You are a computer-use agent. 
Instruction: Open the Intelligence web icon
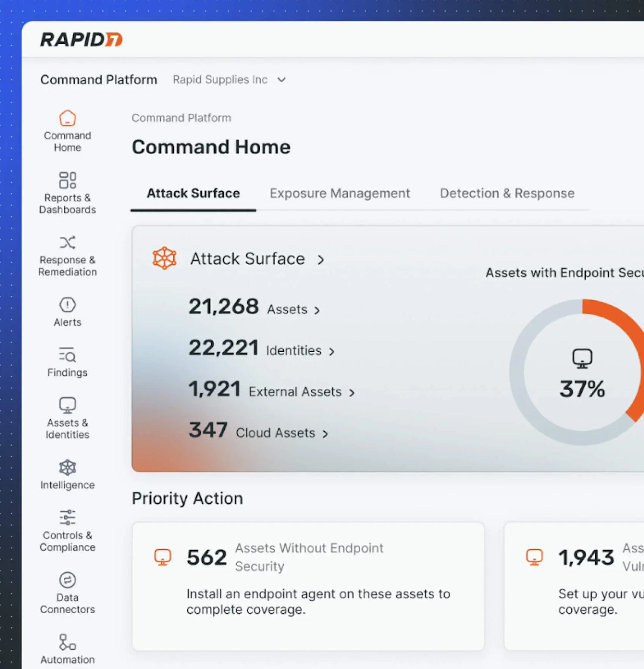67,468
